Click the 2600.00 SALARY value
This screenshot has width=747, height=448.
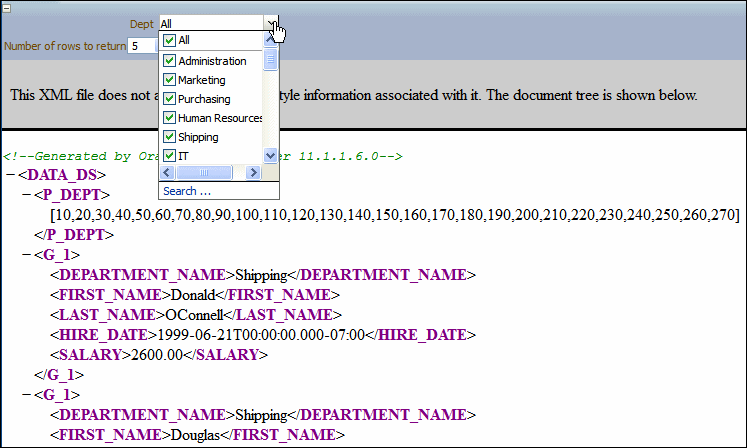click(x=157, y=355)
